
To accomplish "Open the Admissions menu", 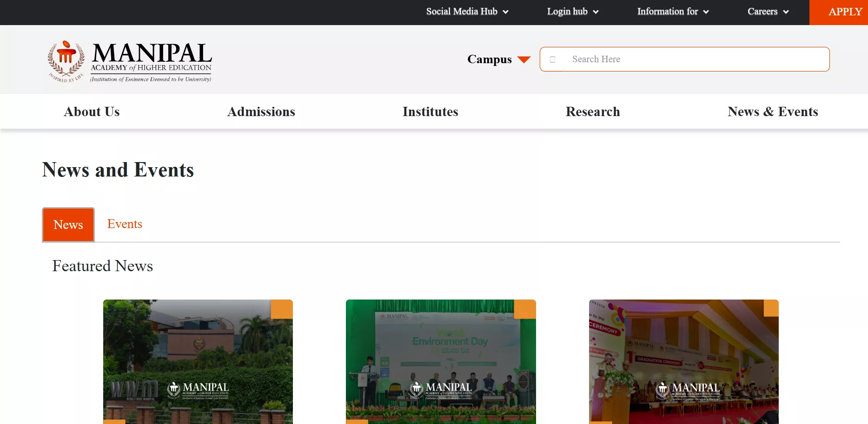I will pyautogui.click(x=261, y=111).
